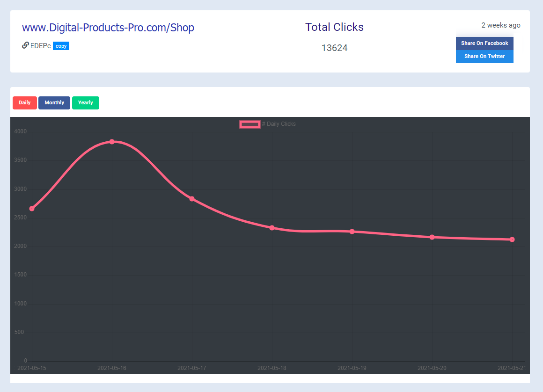Click the data point at 2021-05-19
543x392 pixels.
[x=352, y=231]
